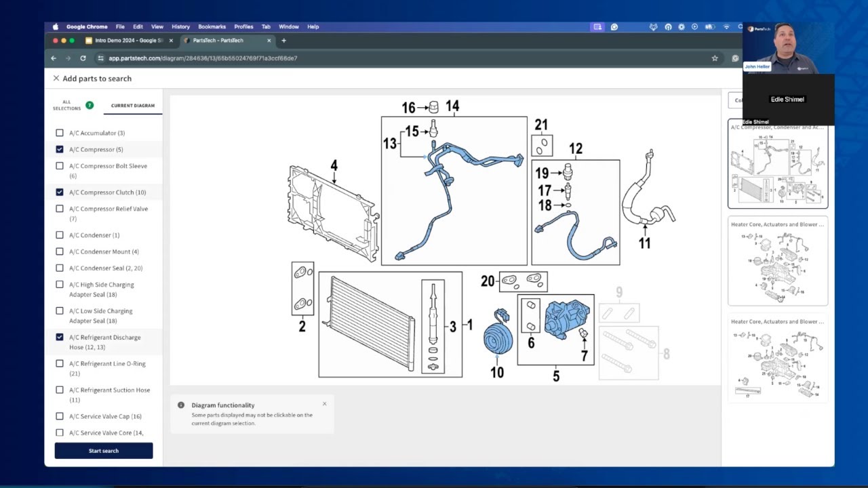This screenshot has height=488, width=868.
Task: Check A/C Compressor Bolt Sleeve checkbox
Action: point(60,166)
